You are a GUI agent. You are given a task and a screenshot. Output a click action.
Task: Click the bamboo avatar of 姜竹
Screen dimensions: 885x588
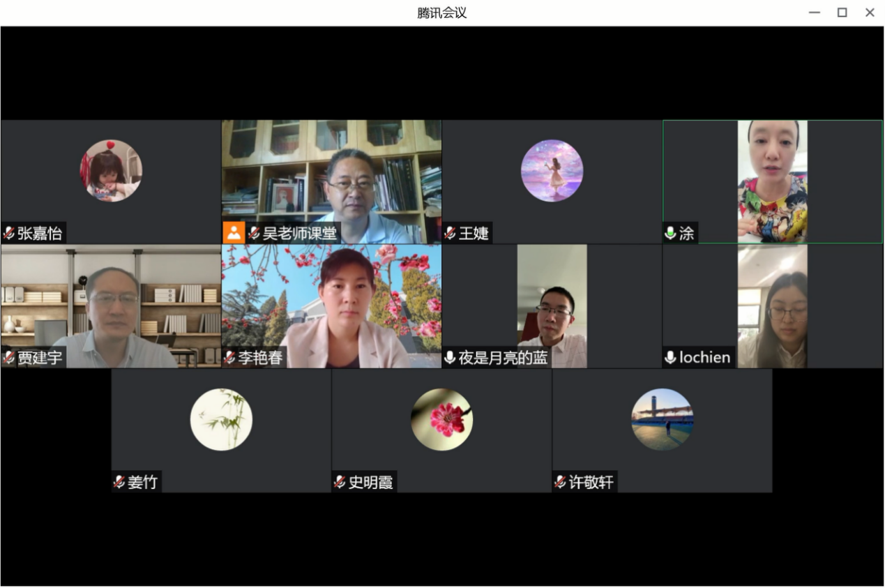(x=221, y=419)
